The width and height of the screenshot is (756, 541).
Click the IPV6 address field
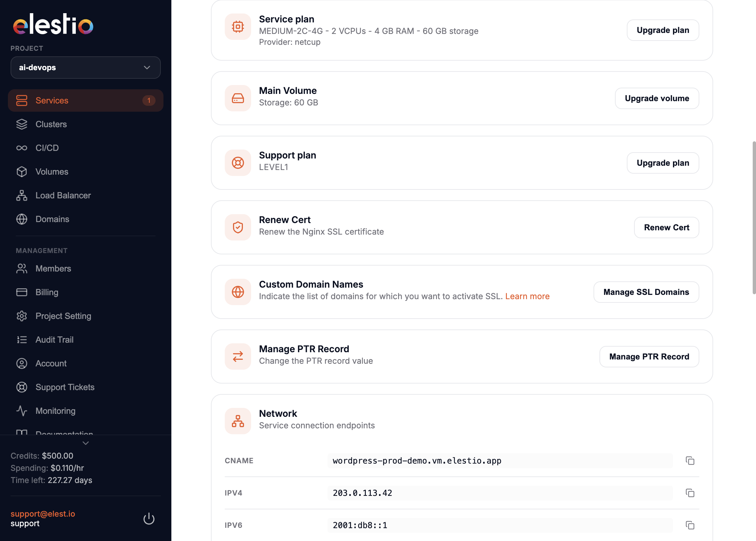(x=500, y=525)
